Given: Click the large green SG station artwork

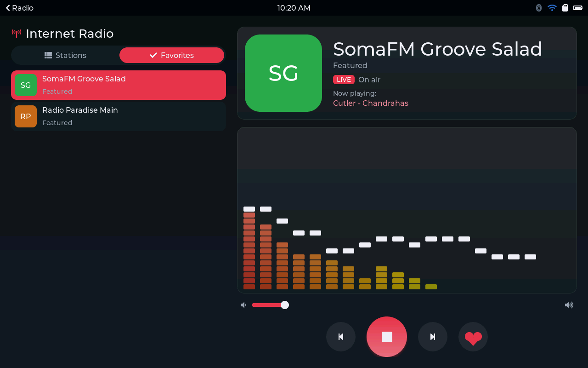Looking at the screenshot, I should click(x=283, y=73).
